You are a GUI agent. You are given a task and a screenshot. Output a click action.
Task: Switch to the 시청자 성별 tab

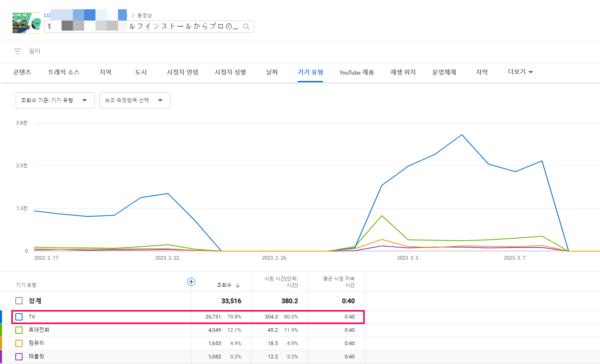click(230, 72)
